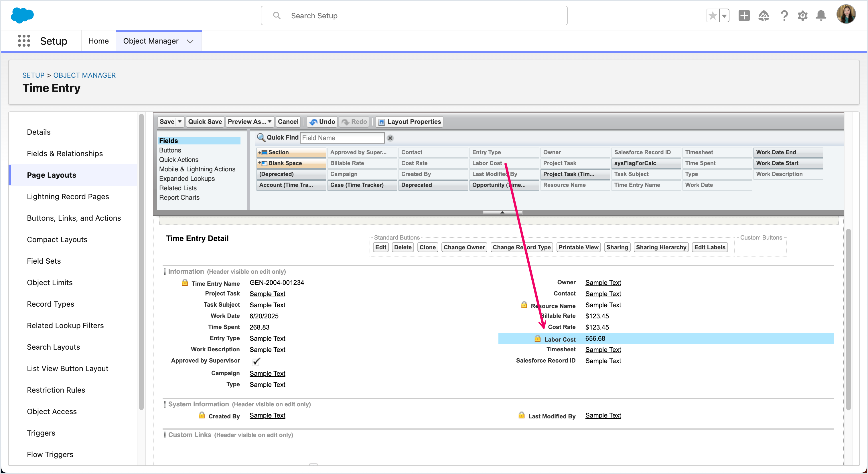Click the Time Entry Name lock icon
The width and height of the screenshot is (868, 474).
click(x=185, y=283)
